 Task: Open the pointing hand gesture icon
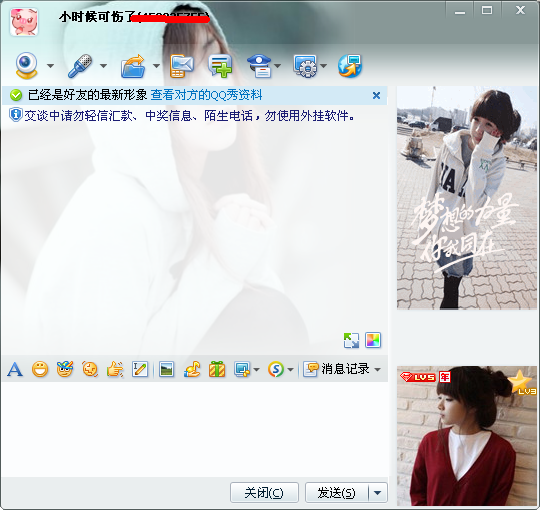(x=115, y=370)
